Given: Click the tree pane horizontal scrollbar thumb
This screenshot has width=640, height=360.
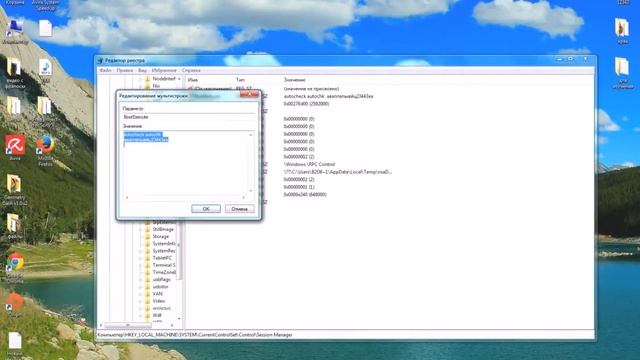Looking at the screenshot, I should [x=128, y=325].
